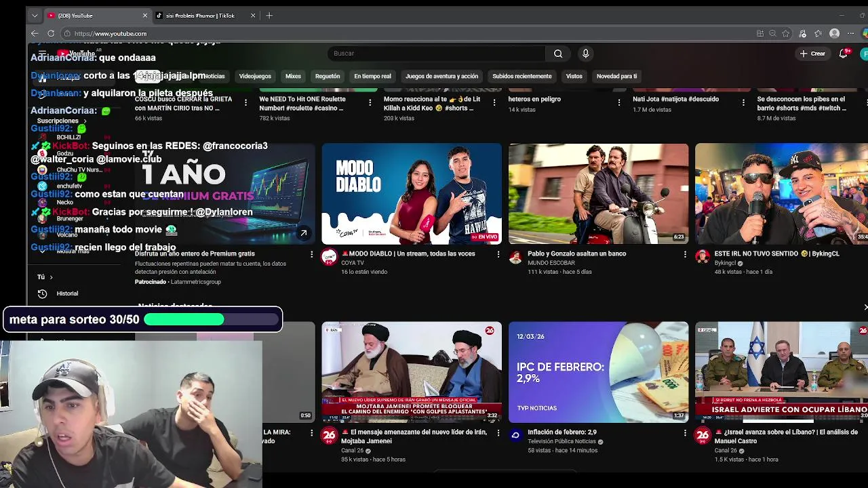Open the Se desconocen los pibes short title
This screenshot has height=488, width=868.
pyautogui.click(x=802, y=104)
